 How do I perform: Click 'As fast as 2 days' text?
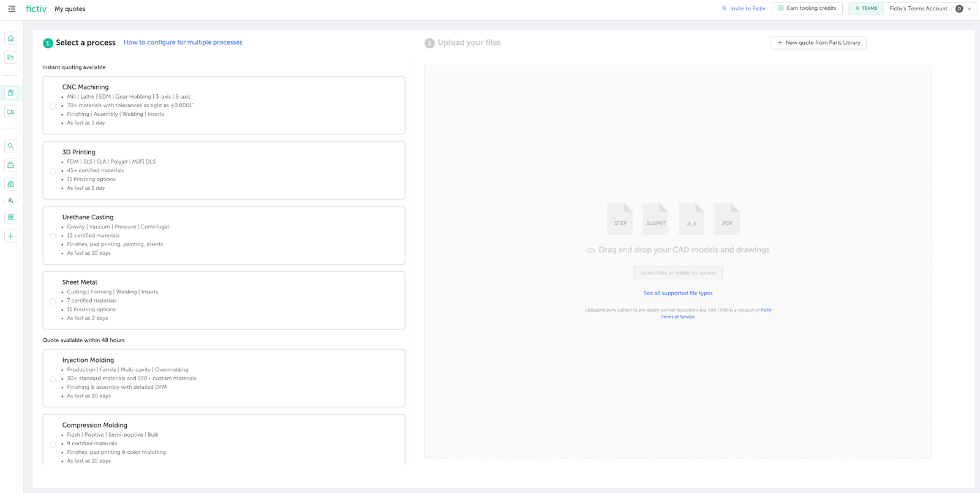[x=87, y=318]
